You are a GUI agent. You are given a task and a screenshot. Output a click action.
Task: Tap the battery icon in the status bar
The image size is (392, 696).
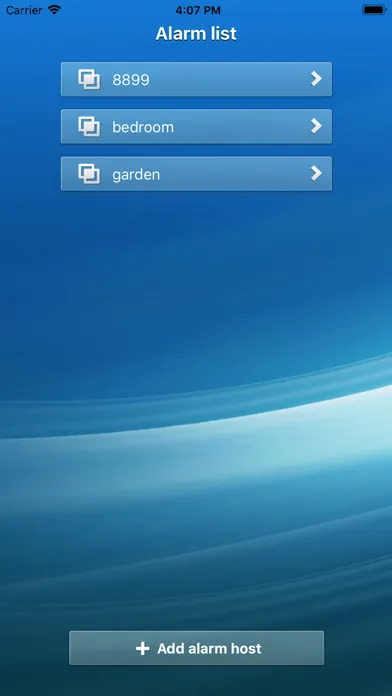click(374, 10)
